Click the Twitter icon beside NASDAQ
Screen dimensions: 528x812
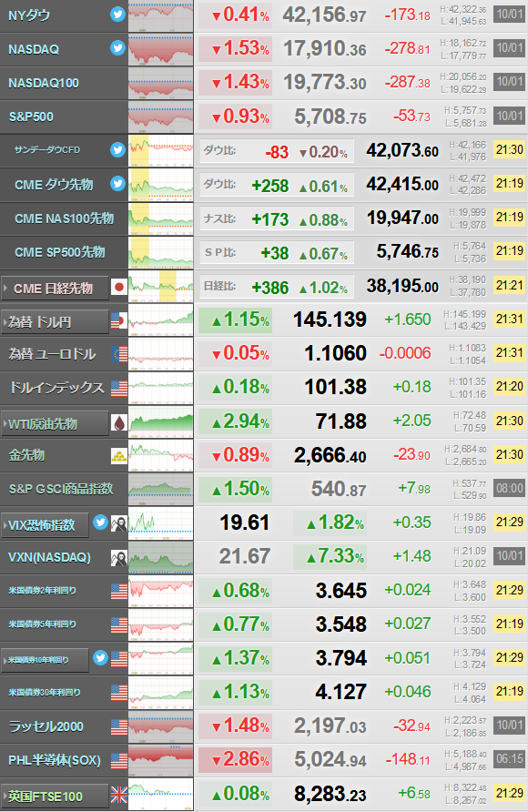[x=118, y=48]
